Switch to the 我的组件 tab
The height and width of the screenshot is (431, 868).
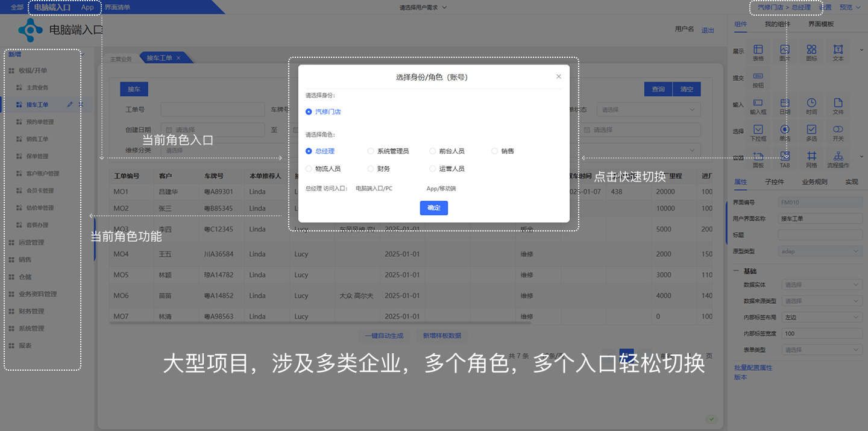pyautogui.click(x=777, y=24)
